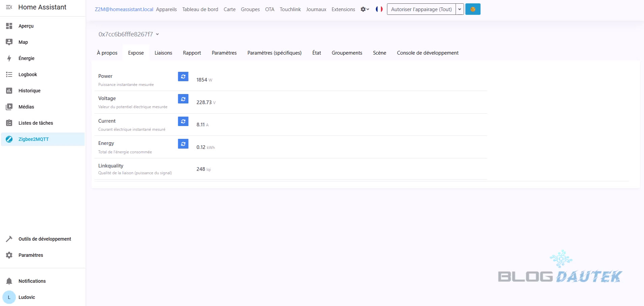Open the Énergie dashboard in sidebar

[26, 58]
